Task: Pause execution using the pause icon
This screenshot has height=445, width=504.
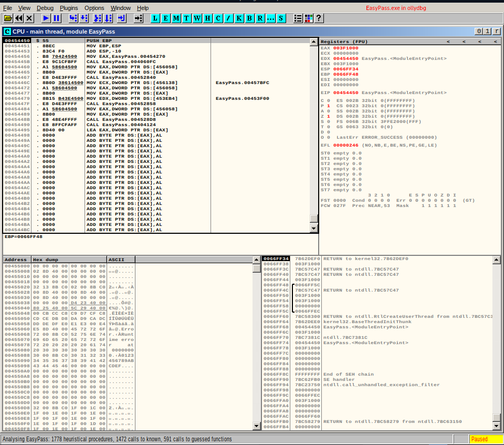Action: 57,18
